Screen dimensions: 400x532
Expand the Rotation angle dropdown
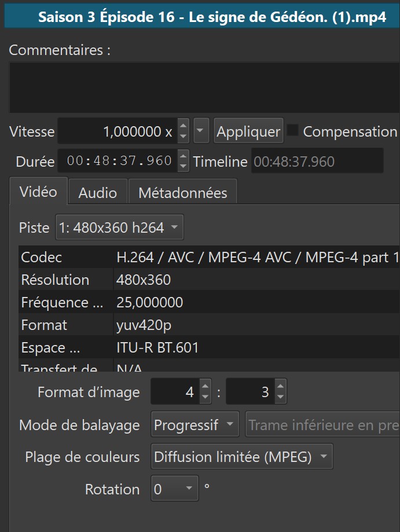pos(174,490)
